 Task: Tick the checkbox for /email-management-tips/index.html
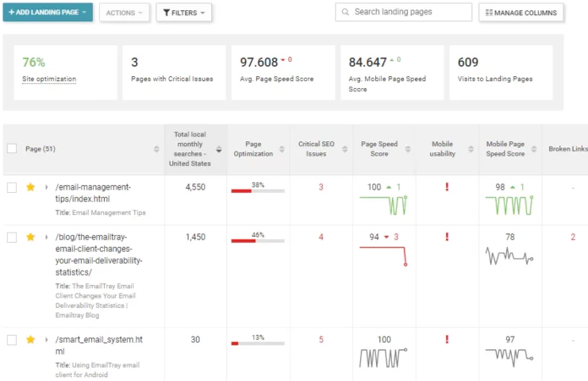pyautogui.click(x=12, y=187)
